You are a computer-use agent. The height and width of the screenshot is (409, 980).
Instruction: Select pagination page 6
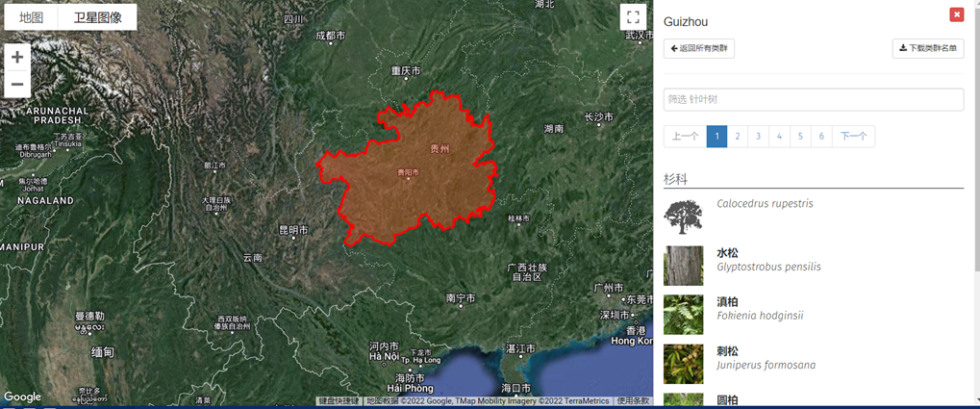pos(821,137)
